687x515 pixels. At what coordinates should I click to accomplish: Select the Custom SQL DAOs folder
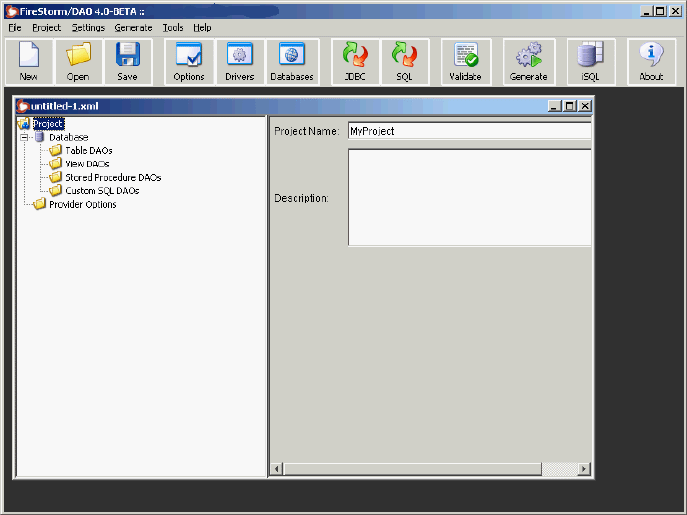coord(102,191)
